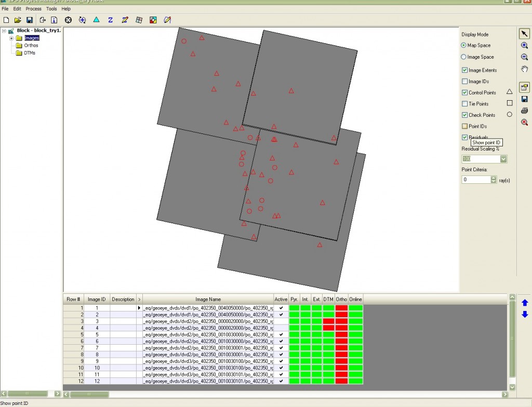Click the table horizontal scrollbar right arrow
The width and height of the screenshot is (532, 407).
coord(505,394)
